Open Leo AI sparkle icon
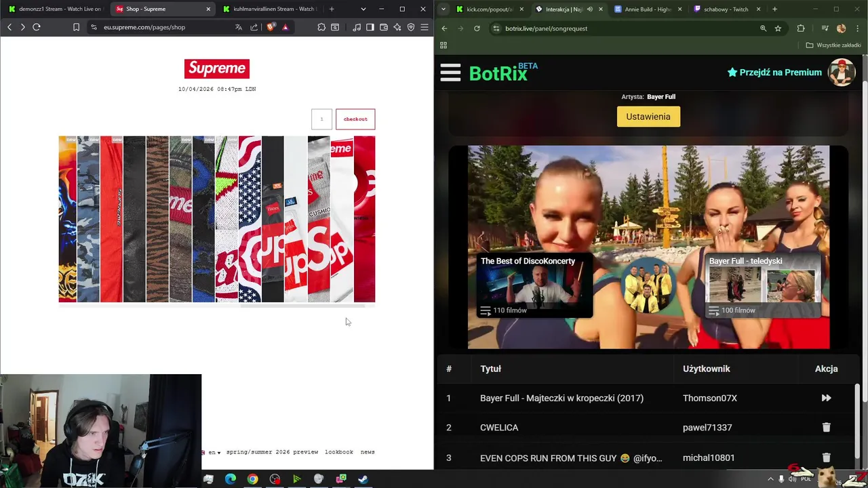868x488 pixels. pos(397,27)
